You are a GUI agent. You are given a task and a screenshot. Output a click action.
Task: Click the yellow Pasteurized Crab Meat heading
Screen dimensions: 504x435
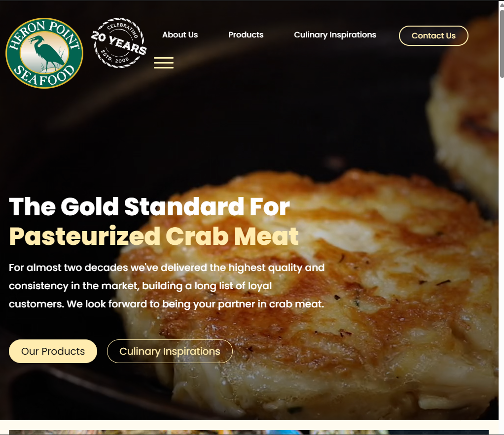click(x=154, y=236)
